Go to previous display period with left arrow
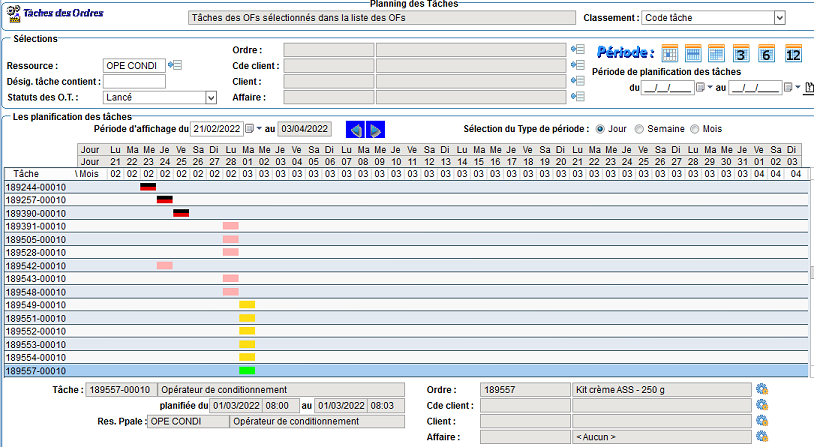Screen dimensions: 814x447 point(355,130)
